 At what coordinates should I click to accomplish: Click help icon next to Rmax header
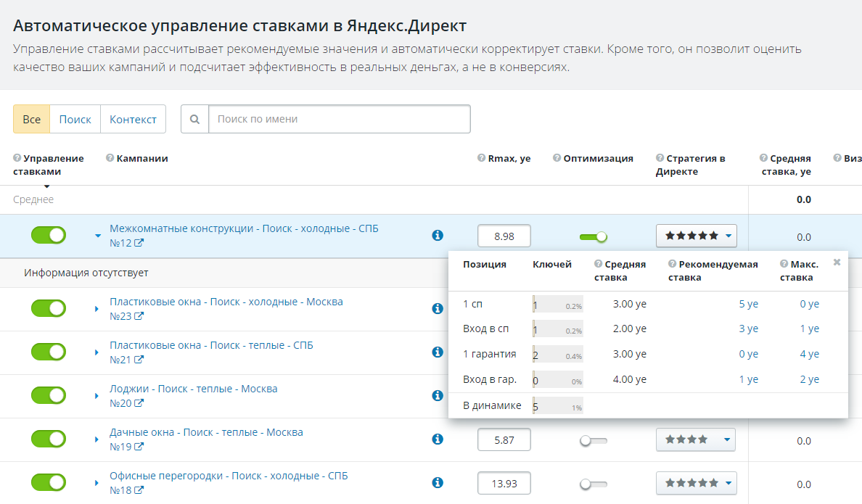pos(482,158)
